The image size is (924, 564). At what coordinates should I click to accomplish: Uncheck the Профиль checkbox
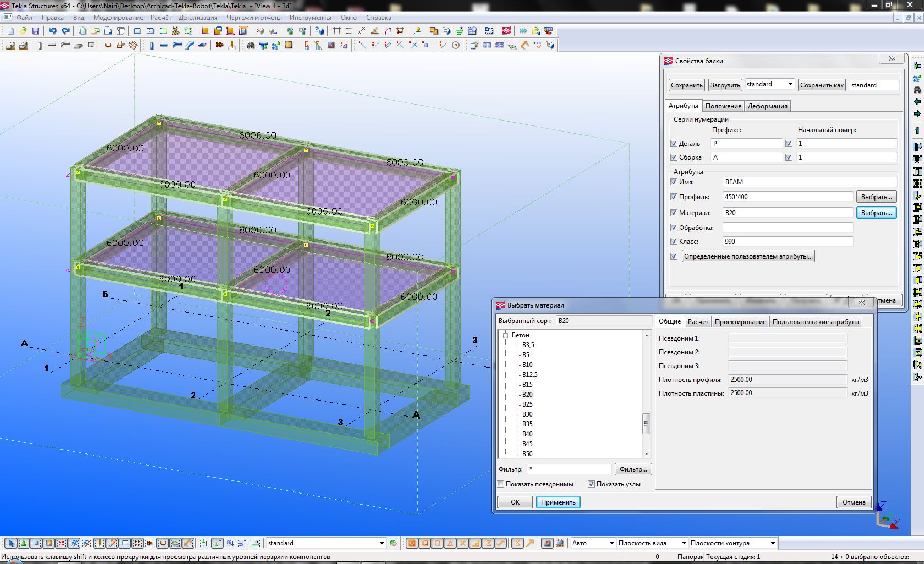674,197
